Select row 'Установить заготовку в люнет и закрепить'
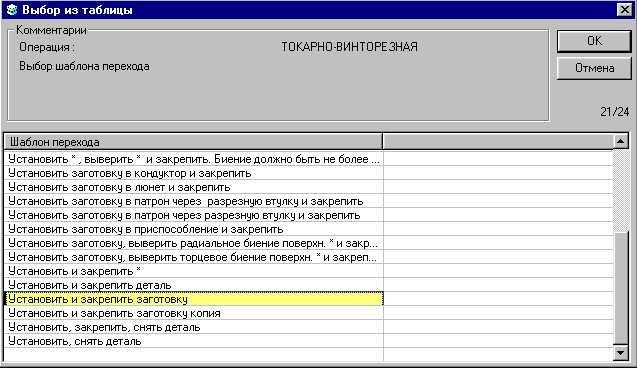Viewport: 637px width, 368px height. pos(193,187)
